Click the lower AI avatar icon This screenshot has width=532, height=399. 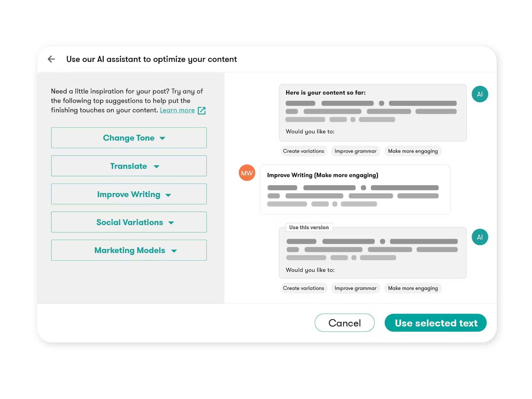tap(480, 237)
